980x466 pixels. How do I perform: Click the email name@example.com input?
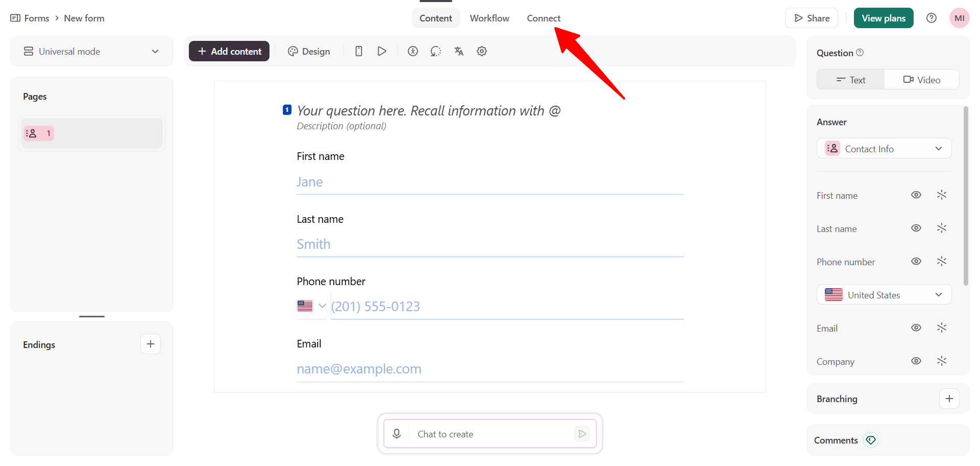[490, 369]
